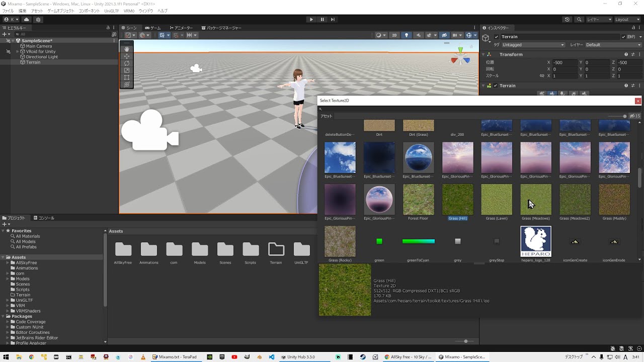Start play mode with Play button
This screenshot has height=362, width=644.
tap(311, 20)
